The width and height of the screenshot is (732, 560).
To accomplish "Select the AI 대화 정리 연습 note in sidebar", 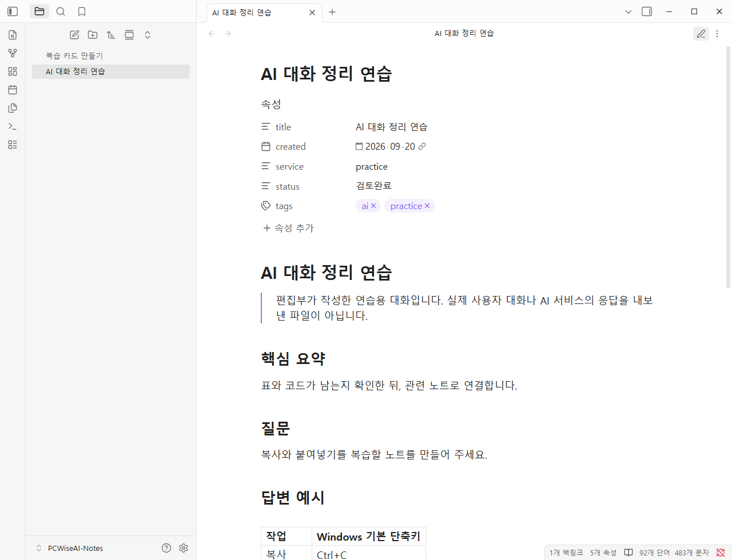I will tap(111, 71).
